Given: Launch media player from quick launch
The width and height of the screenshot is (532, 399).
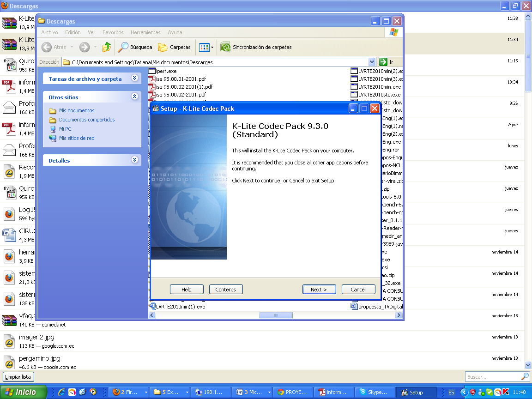Looking at the screenshot, I should point(93,392).
